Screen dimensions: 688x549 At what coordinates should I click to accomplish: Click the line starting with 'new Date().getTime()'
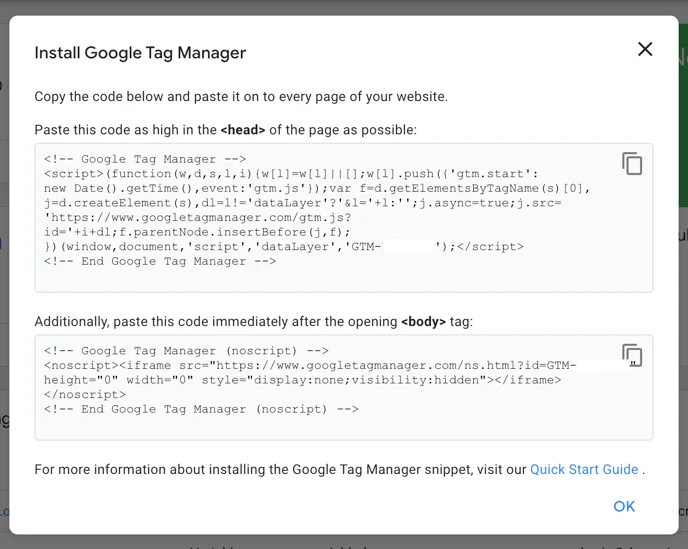[x=317, y=188]
